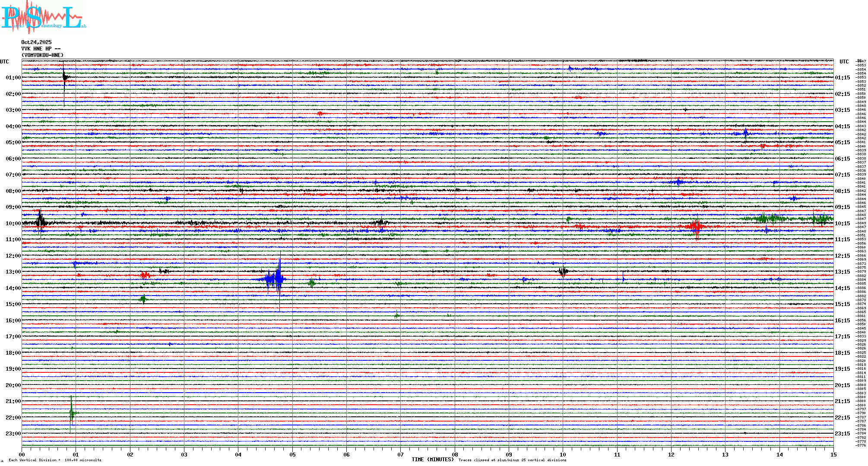Screen dimensions: 868x466
Task: Click the right 19:15 time label
Action: tap(842, 369)
